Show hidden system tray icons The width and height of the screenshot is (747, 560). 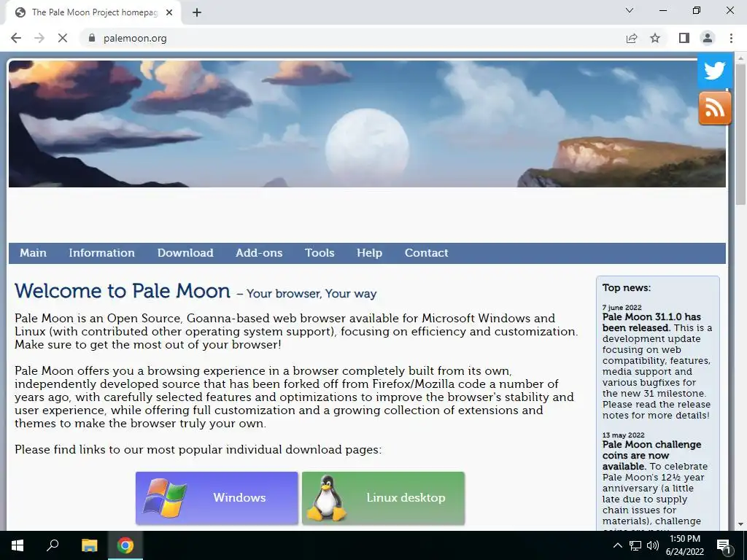coord(617,545)
